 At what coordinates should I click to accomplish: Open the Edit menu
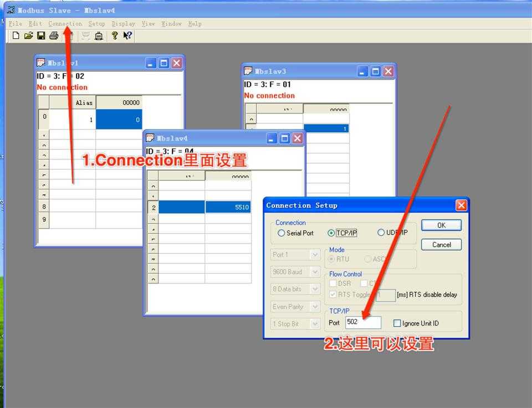coord(35,24)
